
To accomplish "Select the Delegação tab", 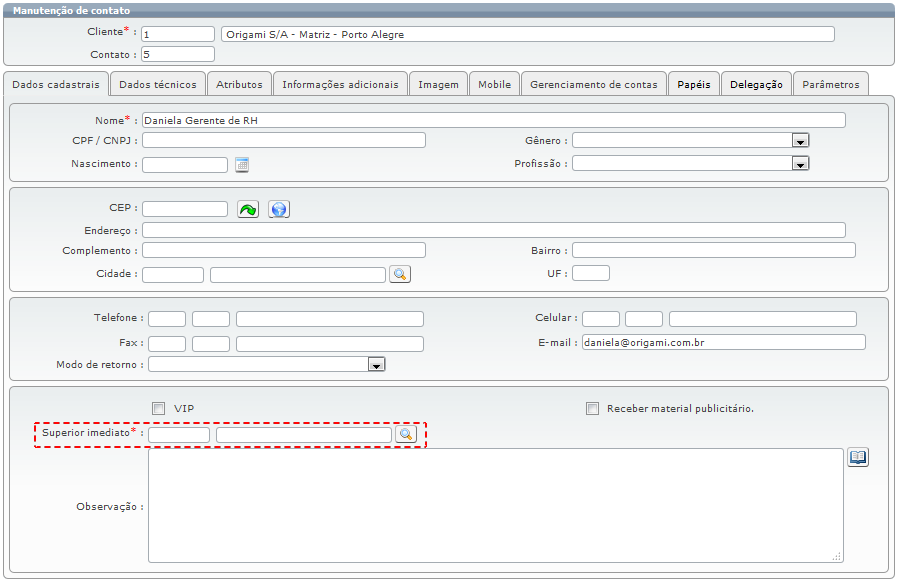I will (x=756, y=85).
